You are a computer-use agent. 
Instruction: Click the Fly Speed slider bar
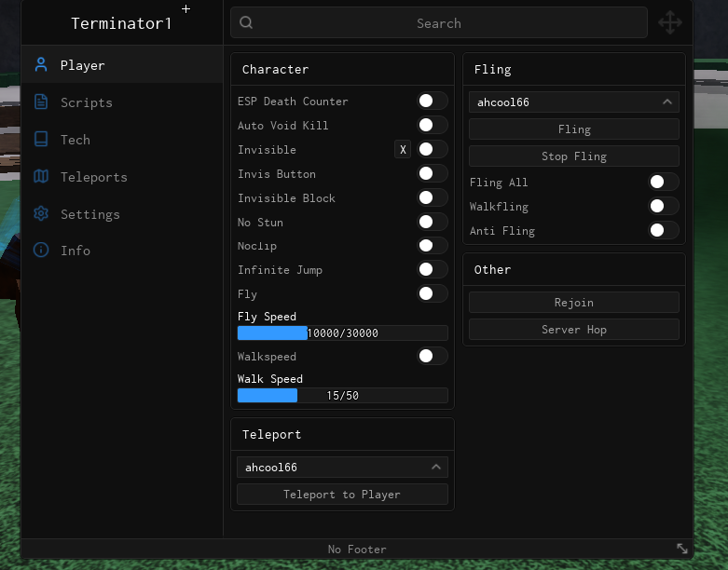point(342,332)
